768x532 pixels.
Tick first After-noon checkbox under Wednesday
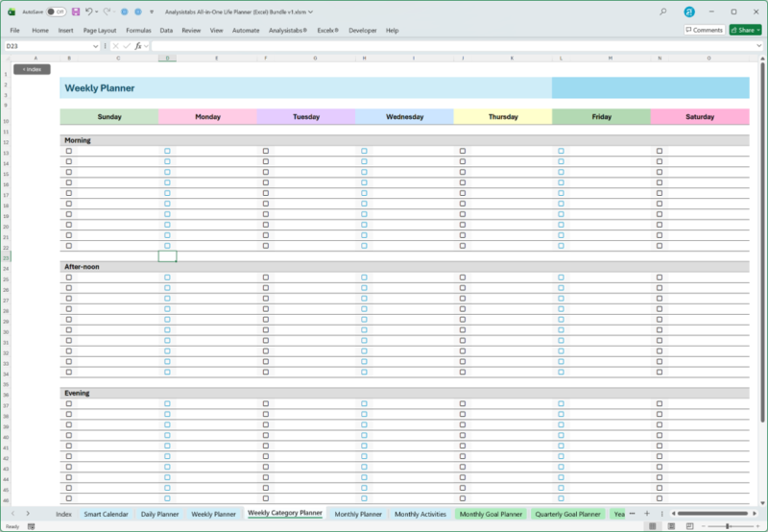(x=365, y=278)
